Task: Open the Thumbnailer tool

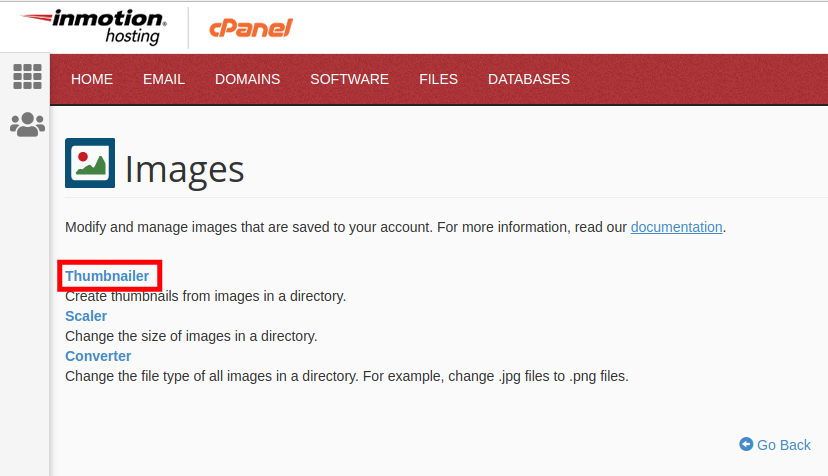Action: tap(107, 276)
